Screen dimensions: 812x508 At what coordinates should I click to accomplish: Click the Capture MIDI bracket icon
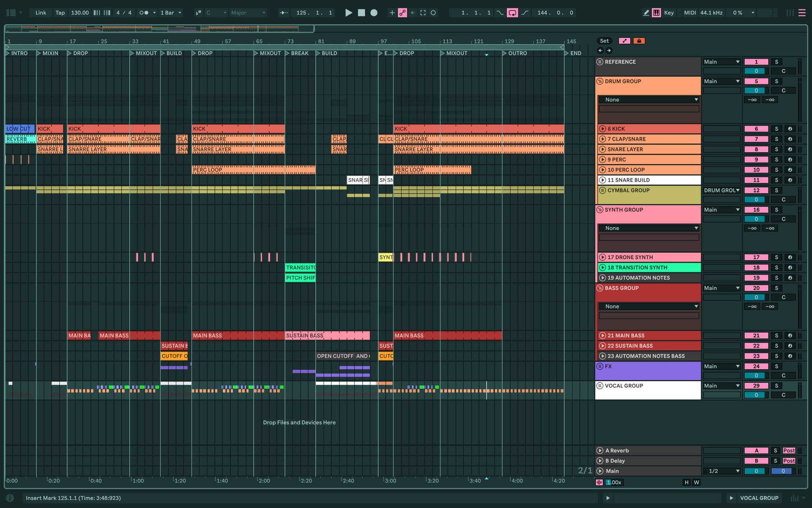(x=423, y=13)
